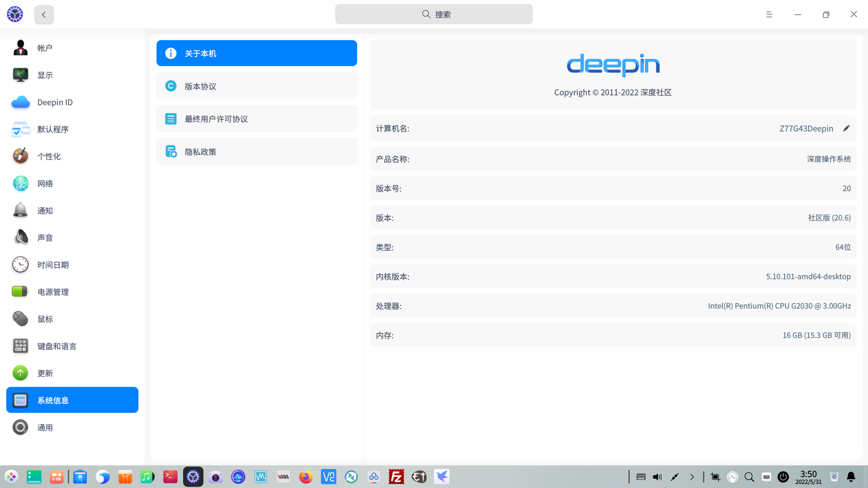Viewport: 868px width, 488px height.
Task: Expand the hidden tray icons chevron
Action: point(692,477)
